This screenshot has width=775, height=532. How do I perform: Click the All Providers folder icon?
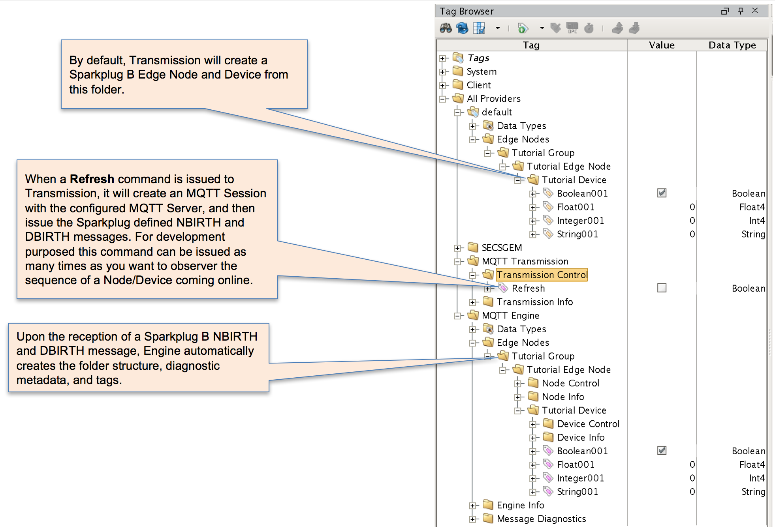pyautogui.click(x=458, y=98)
